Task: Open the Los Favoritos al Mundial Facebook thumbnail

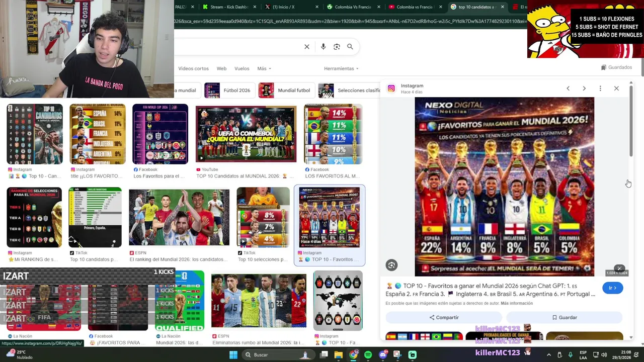Action: pyautogui.click(x=333, y=134)
